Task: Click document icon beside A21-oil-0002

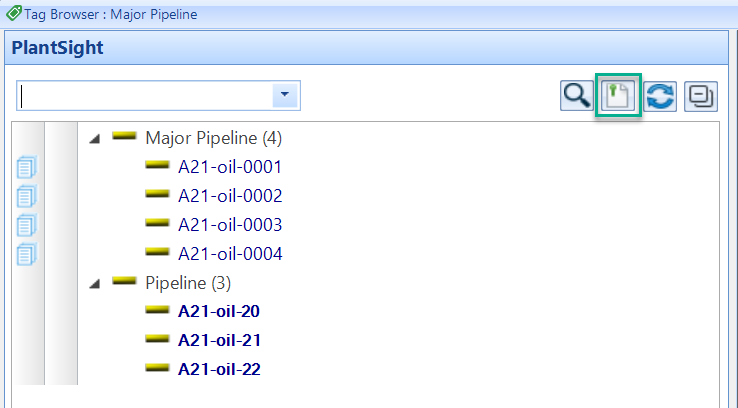Action: pos(27,196)
